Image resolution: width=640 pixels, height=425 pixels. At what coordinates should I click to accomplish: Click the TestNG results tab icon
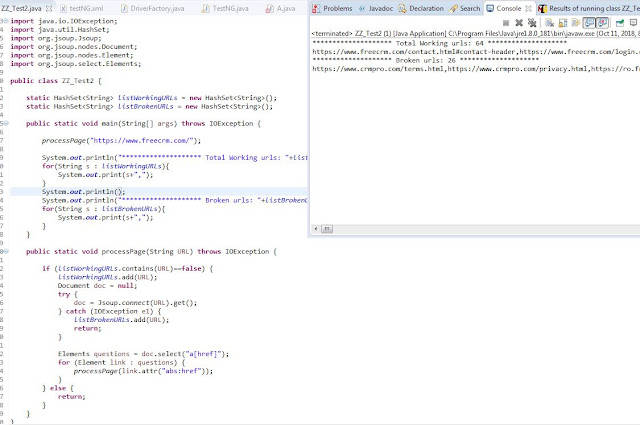click(542, 8)
